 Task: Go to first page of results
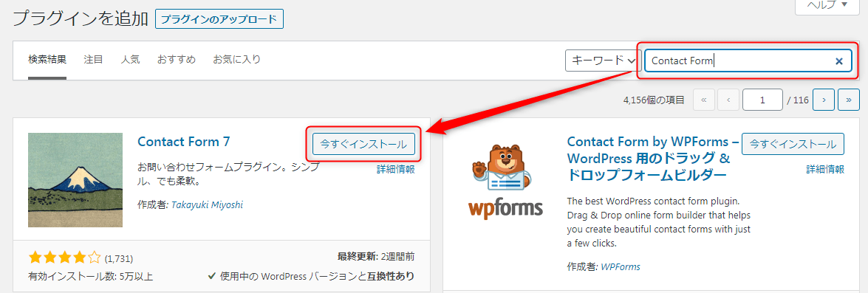click(703, 100)
